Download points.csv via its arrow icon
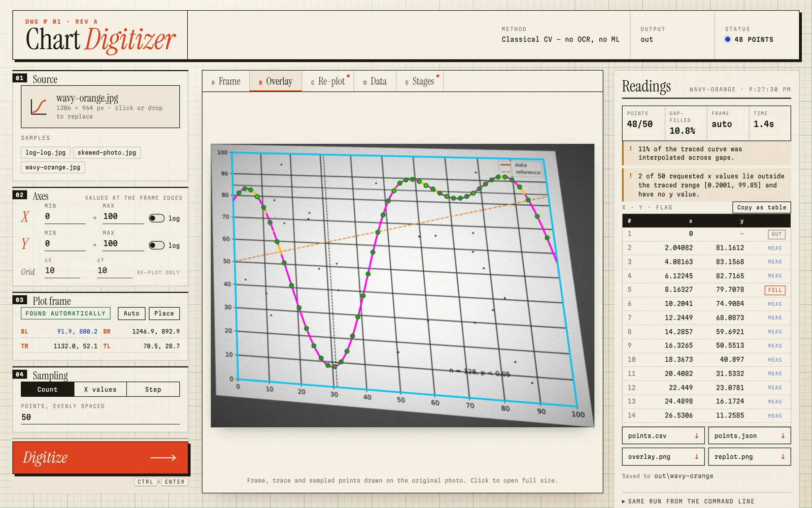The width and height of the screenshot is (812, 508). tap(696, 436)
